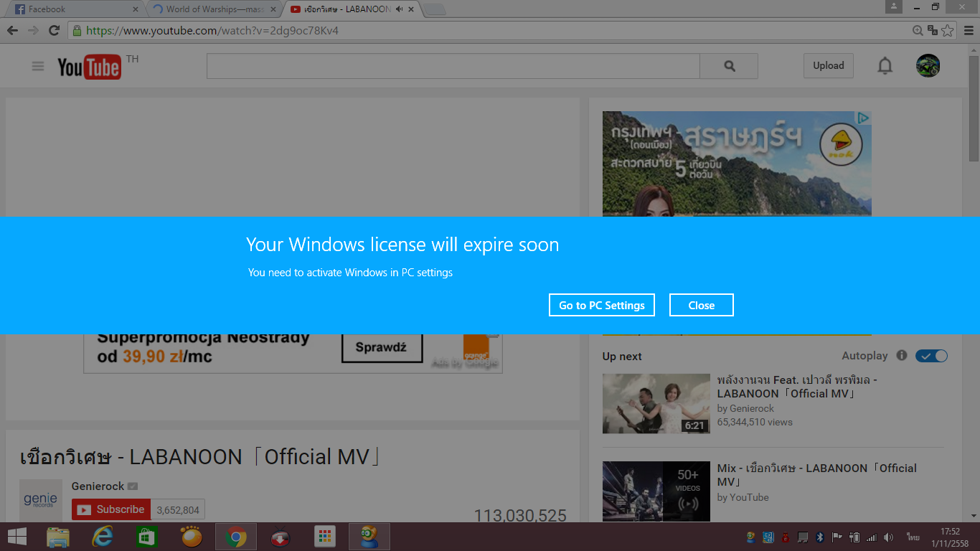This screenshot has width=980, height=551.
Task: Bookmark this page with the star
Action: pyautogui.click(x=948, y=31)
